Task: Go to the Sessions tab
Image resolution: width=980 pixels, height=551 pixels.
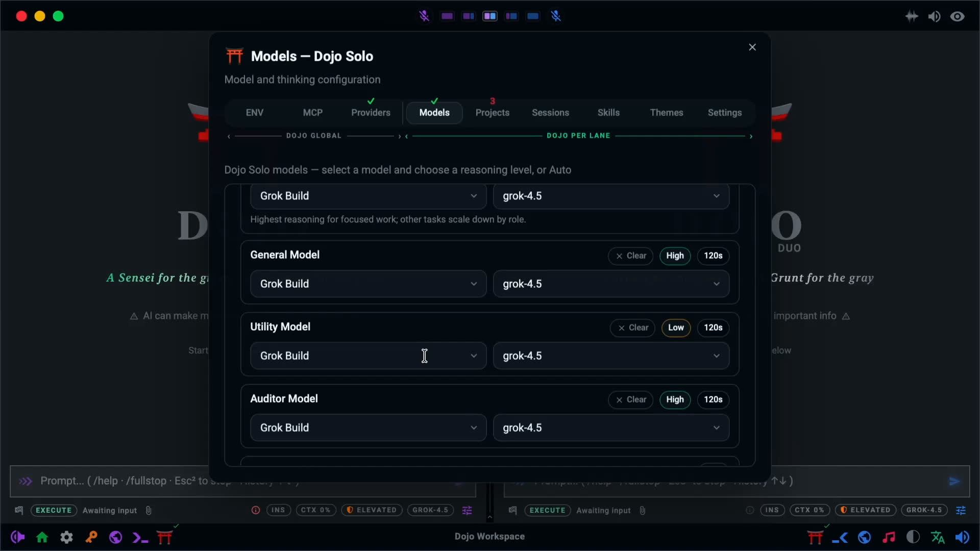Action: tap(550, 113)
